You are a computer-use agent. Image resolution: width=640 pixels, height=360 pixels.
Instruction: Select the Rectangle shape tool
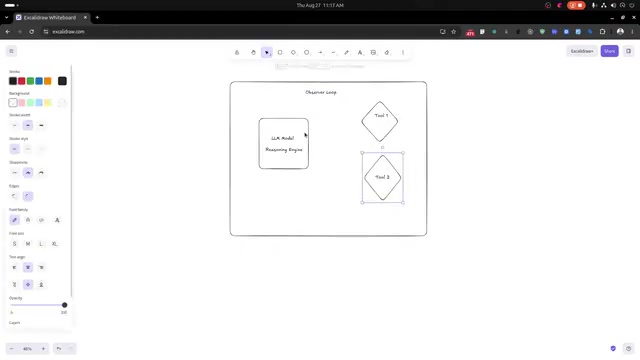pyautogui.click(x=280, y=52)
